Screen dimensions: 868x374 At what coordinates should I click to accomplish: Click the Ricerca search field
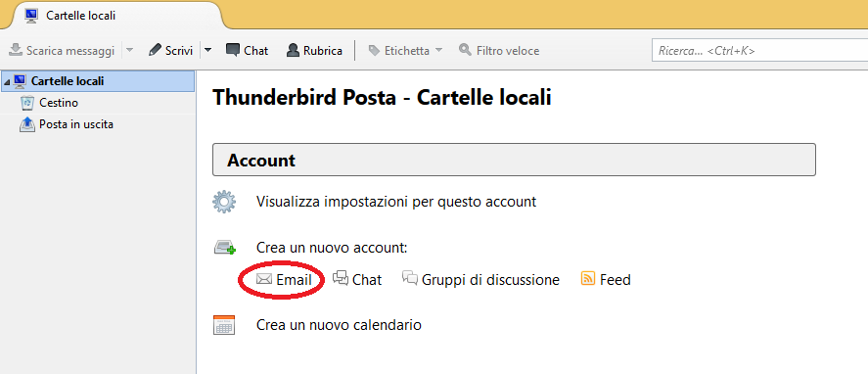[x=759, y=51]
